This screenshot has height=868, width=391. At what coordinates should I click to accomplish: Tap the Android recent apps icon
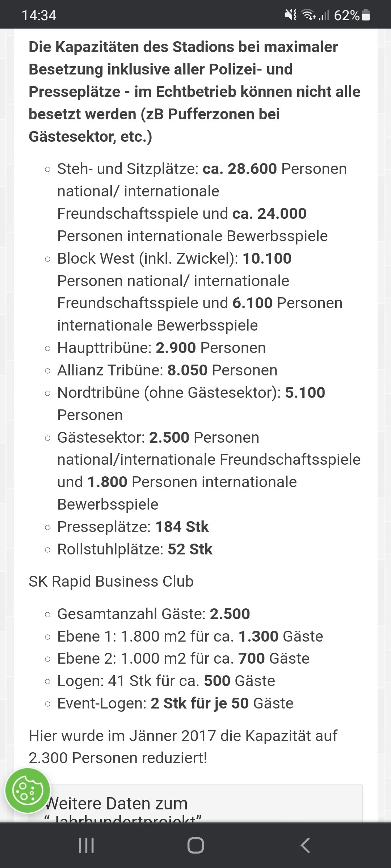coord(86,846)
